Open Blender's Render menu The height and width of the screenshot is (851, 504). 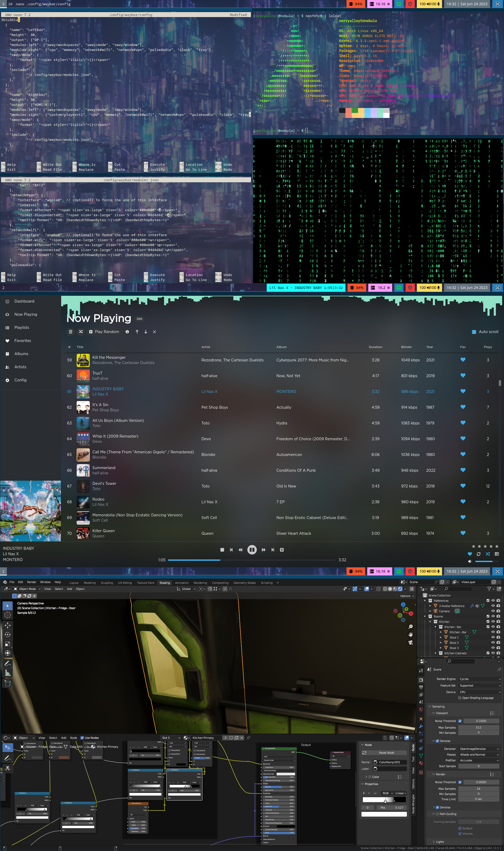[x=31, y=582]
